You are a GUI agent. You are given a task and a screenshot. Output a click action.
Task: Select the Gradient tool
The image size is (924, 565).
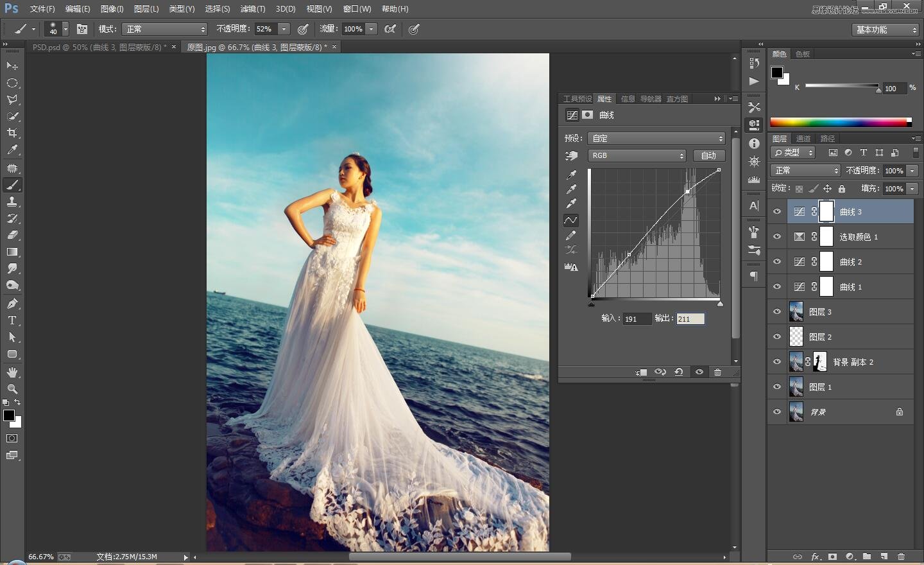tap(12, 252)
